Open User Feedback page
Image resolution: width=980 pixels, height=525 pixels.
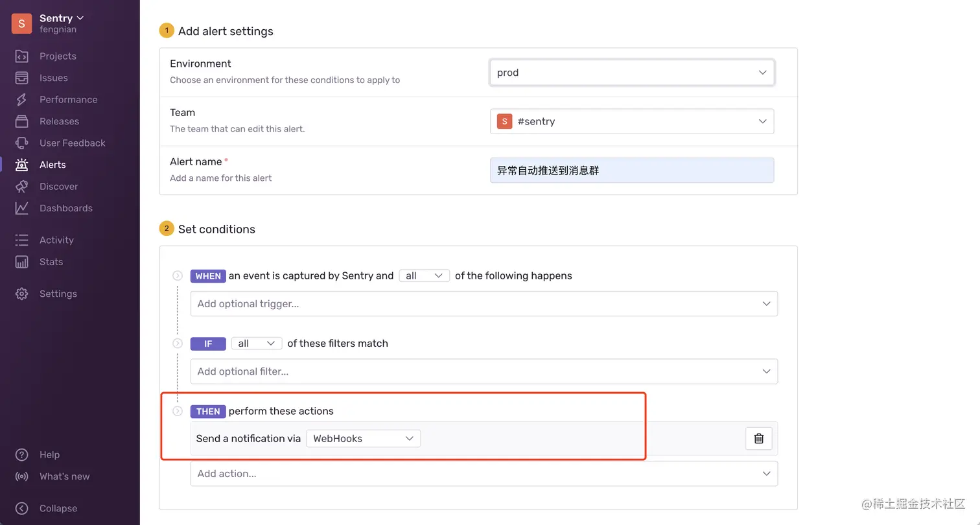click(73, 143)
